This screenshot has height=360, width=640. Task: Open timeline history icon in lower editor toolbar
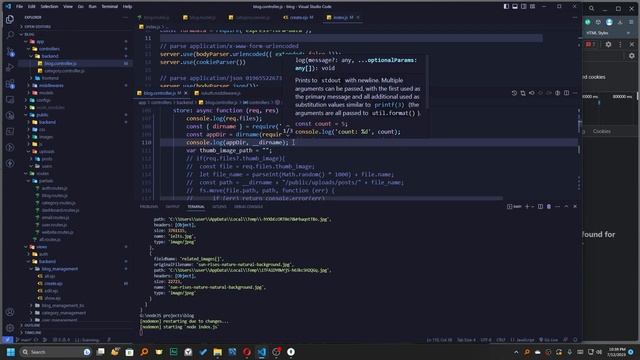coord(514,93)
